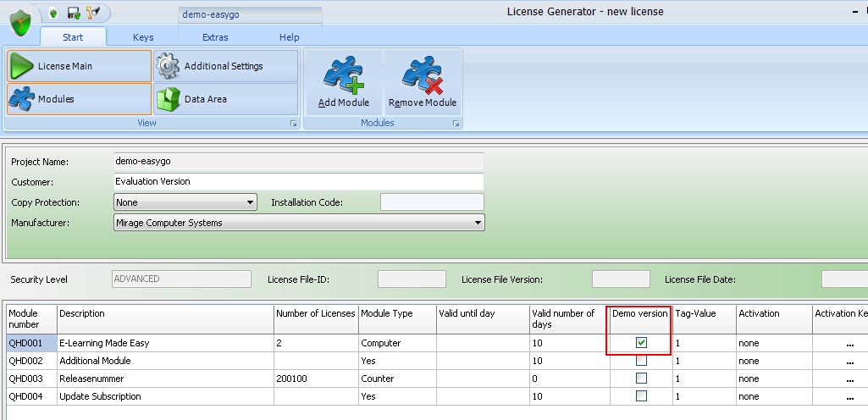Image resolution: width=868 pixels, height=420 pixels.
Task: Add a new module
Action: pos(343,83)
